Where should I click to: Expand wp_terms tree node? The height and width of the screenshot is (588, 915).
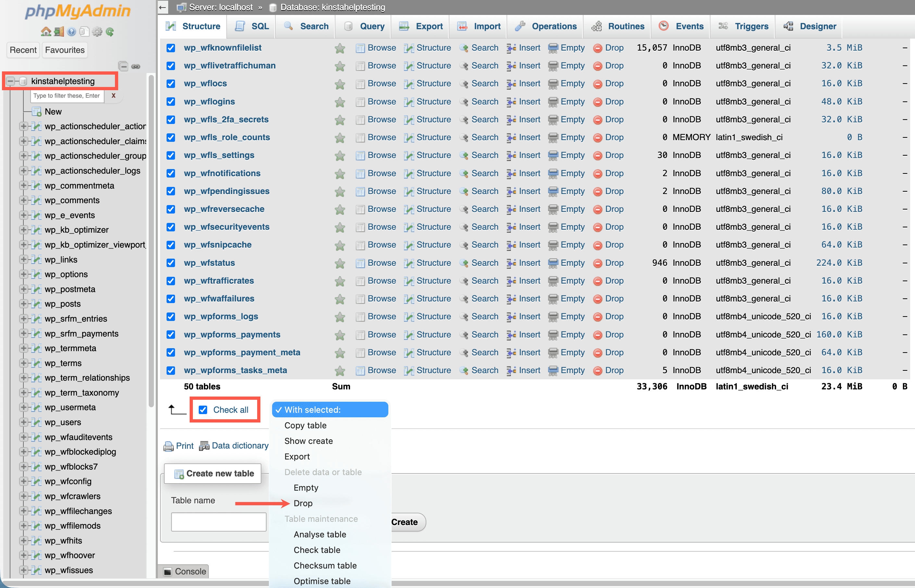pos(23,363)
